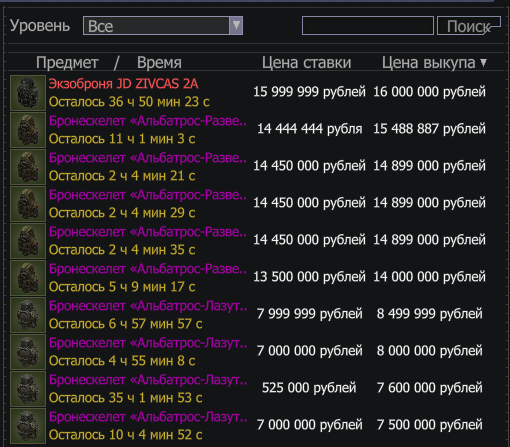Select armor icon with 11 ч 1 мин left

pyautogui.click(x=28, y=130)
